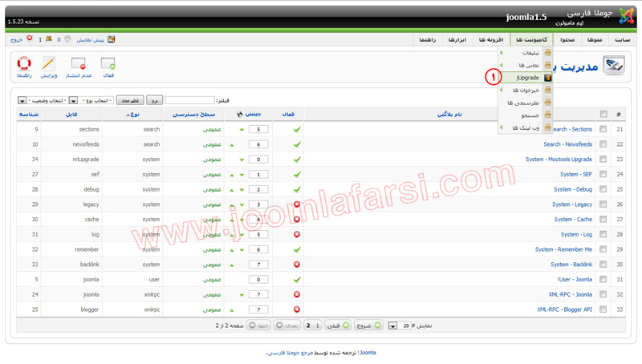The image size is (642, 364).
Task: Click the filter text input field
Action: click(189, 100)
